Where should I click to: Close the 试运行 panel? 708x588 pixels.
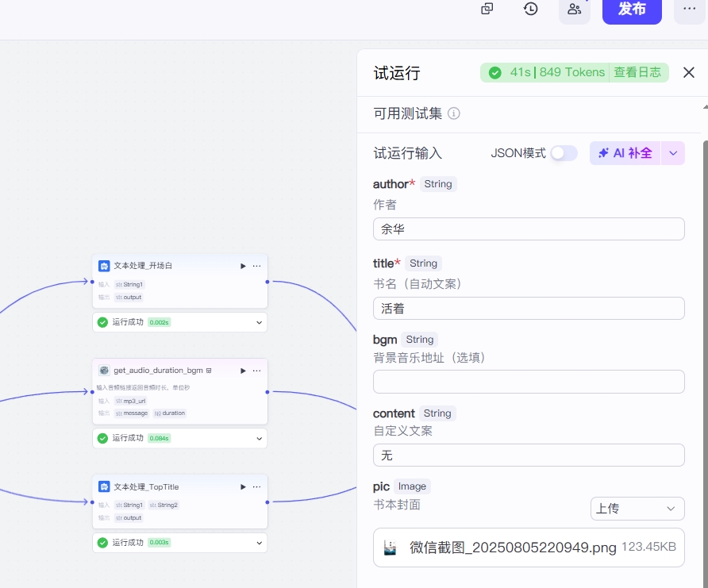coord(689,72)
